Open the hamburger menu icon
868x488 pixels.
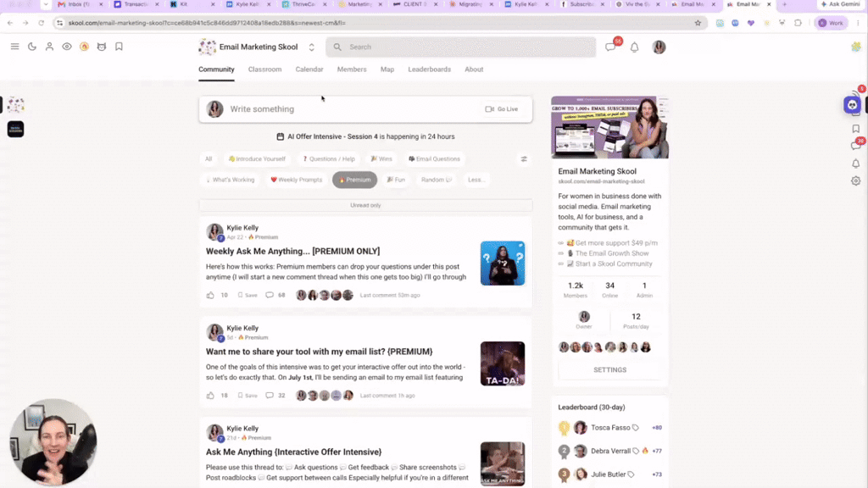15,47
